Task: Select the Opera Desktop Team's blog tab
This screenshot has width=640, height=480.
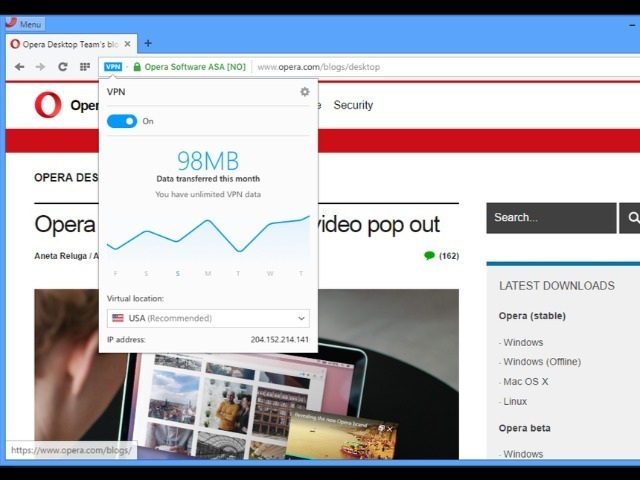Action: (71, 44)
